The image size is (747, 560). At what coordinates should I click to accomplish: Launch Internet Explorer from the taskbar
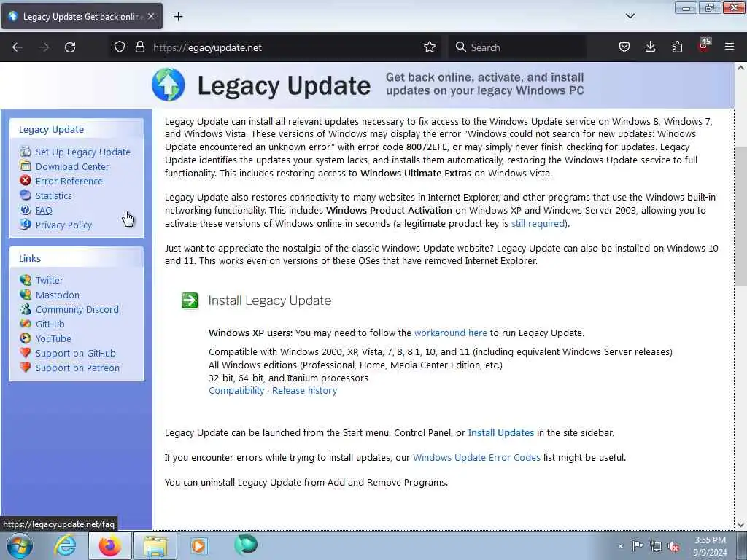[64, 545]
